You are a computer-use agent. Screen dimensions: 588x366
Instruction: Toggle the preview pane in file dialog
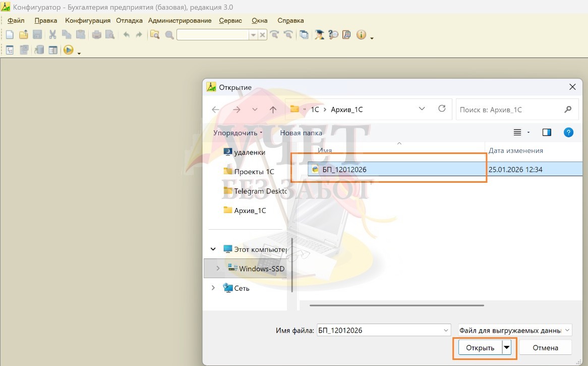pos(547,132)
